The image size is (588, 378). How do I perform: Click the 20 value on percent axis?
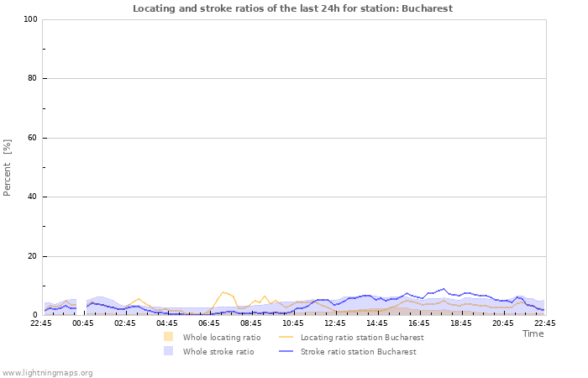(x=33, y=256)
